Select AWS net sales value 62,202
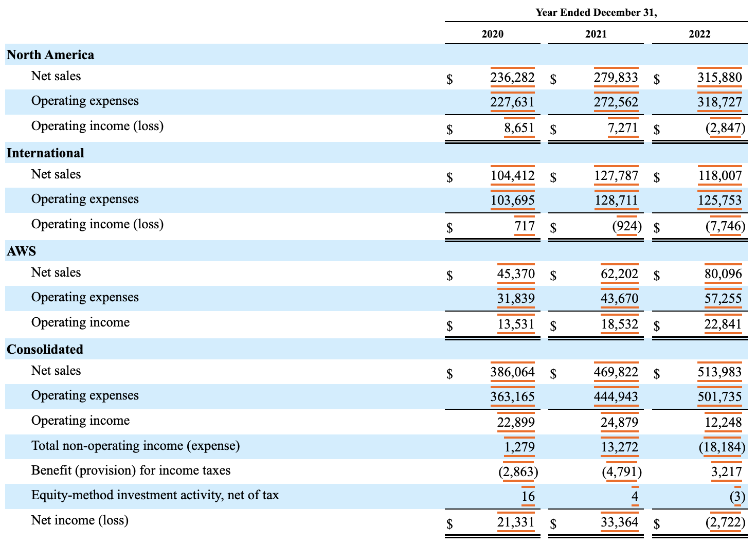 tap(620, 274)
